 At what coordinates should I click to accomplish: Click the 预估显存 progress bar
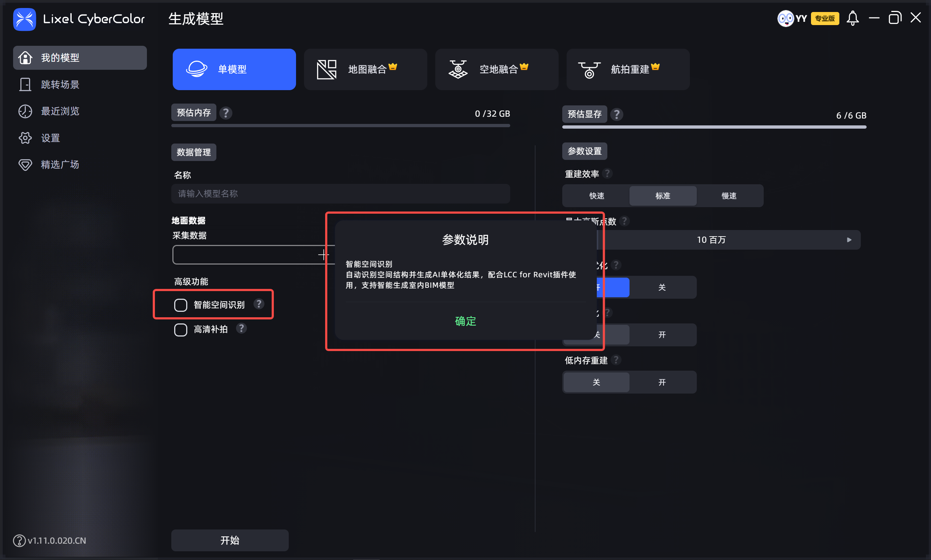coord(714,127)
